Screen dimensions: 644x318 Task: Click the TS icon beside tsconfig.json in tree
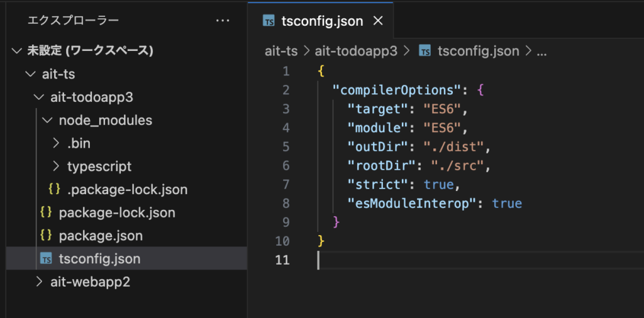[x=46, y=259]
